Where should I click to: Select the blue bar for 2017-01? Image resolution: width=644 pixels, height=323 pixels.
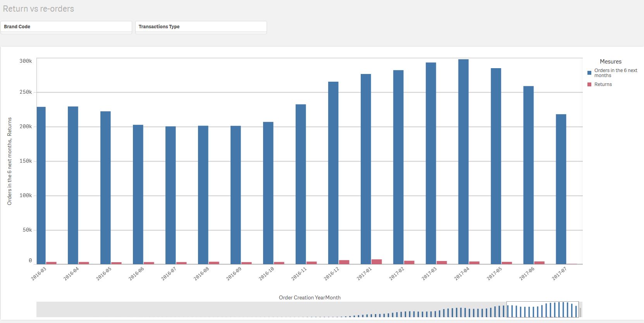pyautogui.click(x=366, y=169)
